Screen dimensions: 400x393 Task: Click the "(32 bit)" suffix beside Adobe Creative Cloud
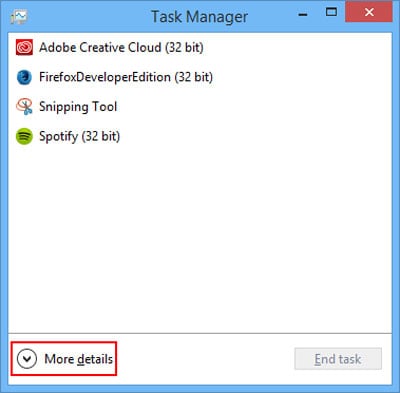[184, 47]
